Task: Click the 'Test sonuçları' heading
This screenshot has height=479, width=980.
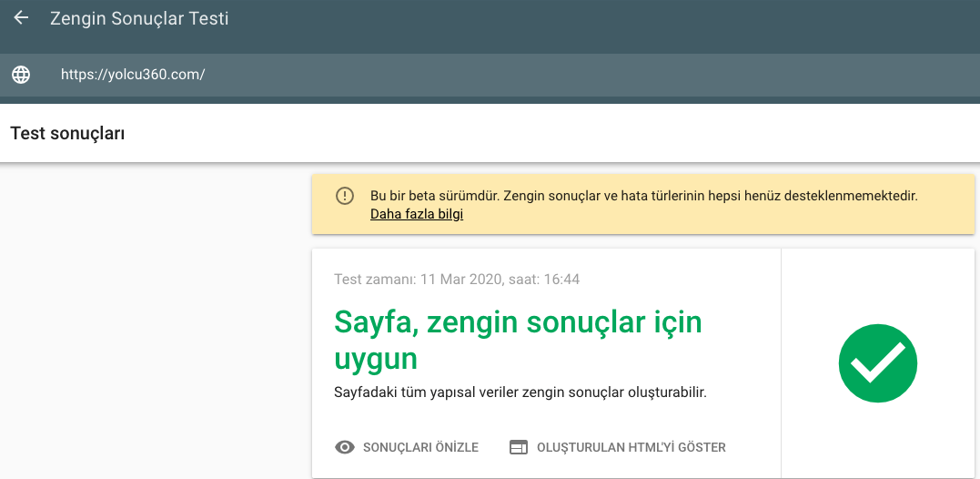Action: point(67,134)
